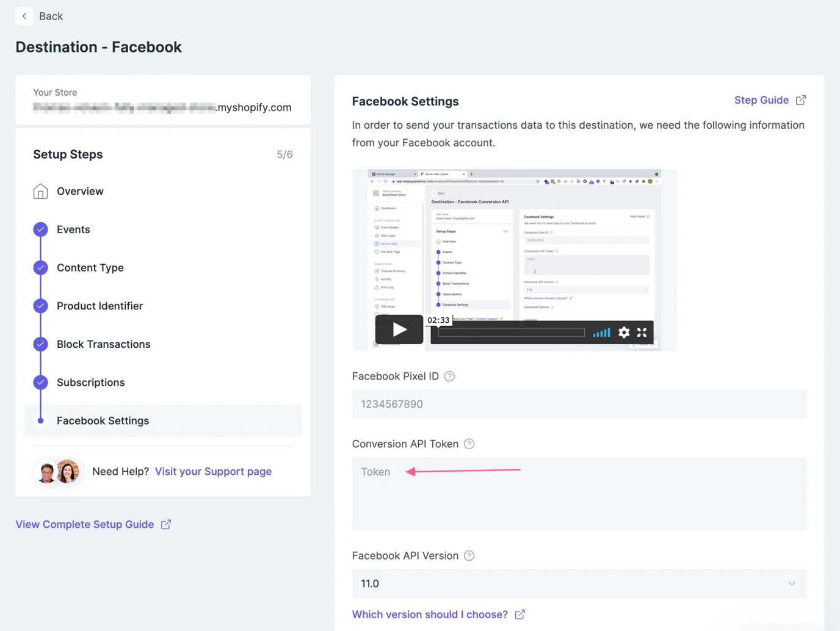Viewport: 840px width, 631px height.
Task: Focus the Facebook Pixel ID field
Action: coord(579,404)
